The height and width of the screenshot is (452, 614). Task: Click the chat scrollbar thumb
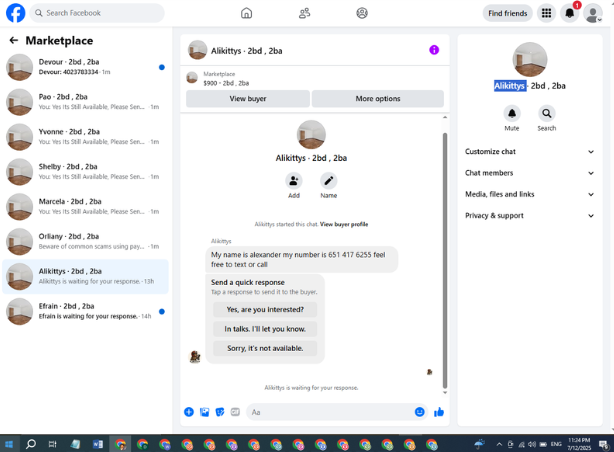point(445,260)
